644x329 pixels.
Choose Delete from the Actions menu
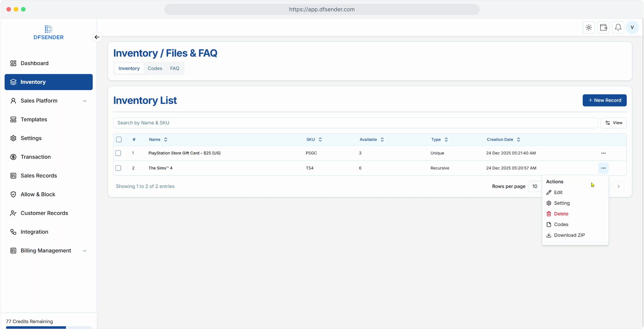561,214
